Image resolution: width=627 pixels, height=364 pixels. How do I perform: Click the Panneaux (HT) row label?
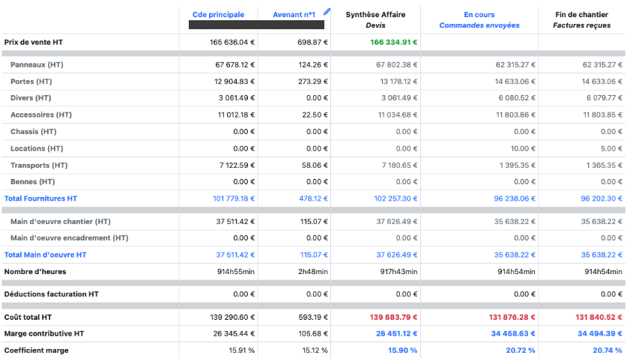tap(37, 65)
